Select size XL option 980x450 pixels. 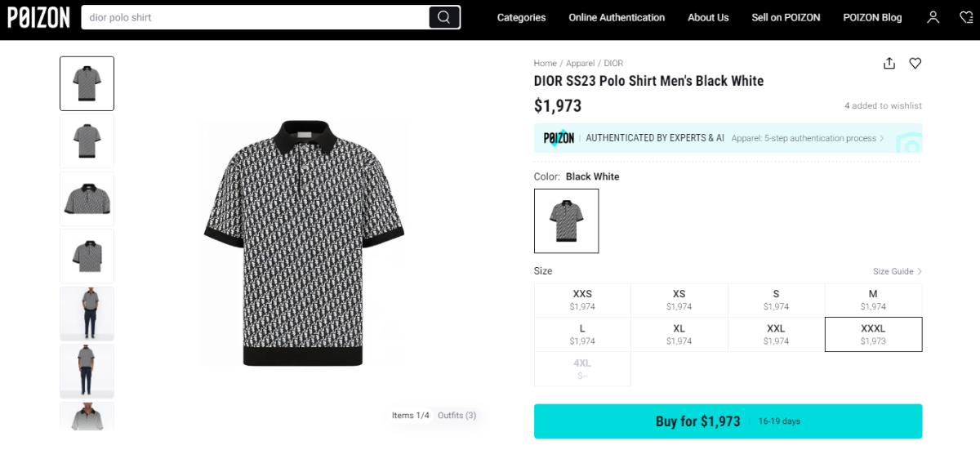pos(679,334)
